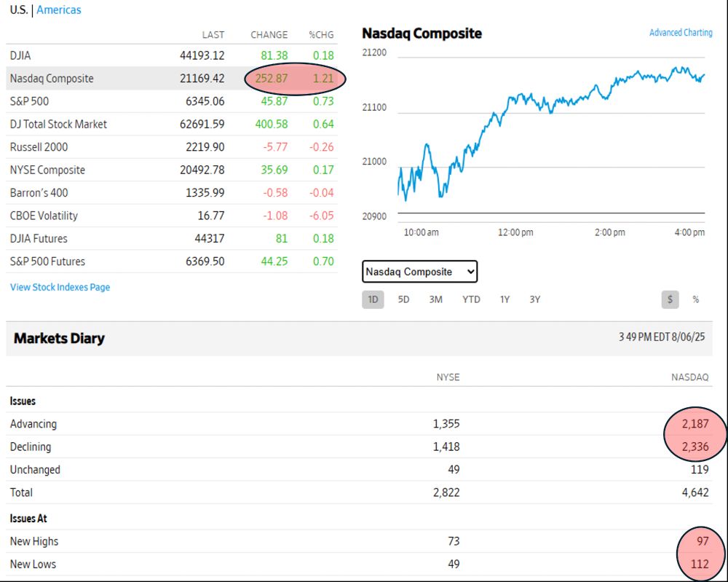Click the NASDAQ column header in Markets Diary
The width and height of the screenshot is (728, 582).
(690, 377)
